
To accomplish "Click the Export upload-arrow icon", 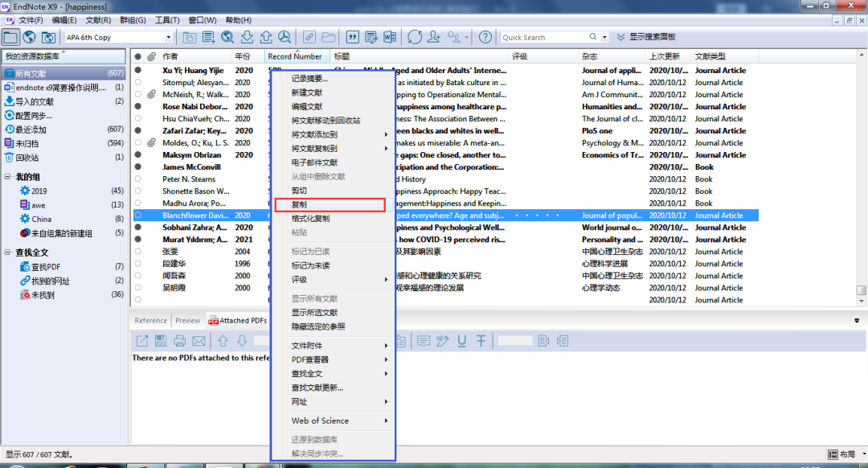I will [x=266, y=37].
